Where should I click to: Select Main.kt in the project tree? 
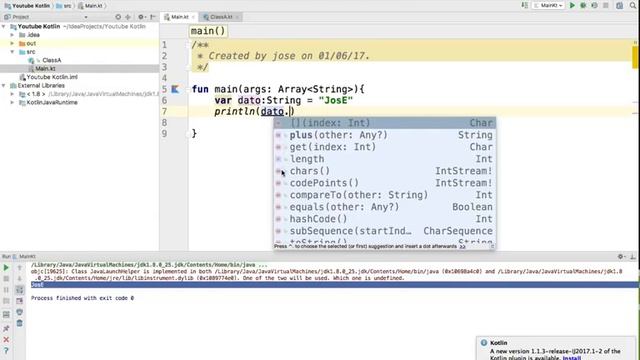tap(45, 69)
